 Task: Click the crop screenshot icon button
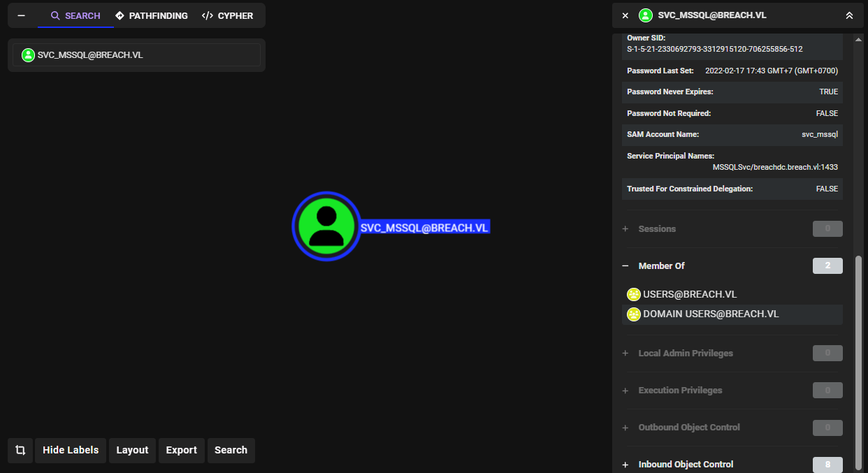click(x=20, y=450)
